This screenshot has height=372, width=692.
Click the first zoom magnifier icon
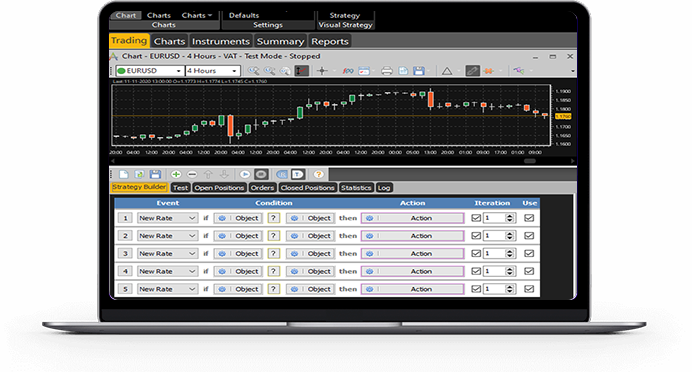[253, 71]
